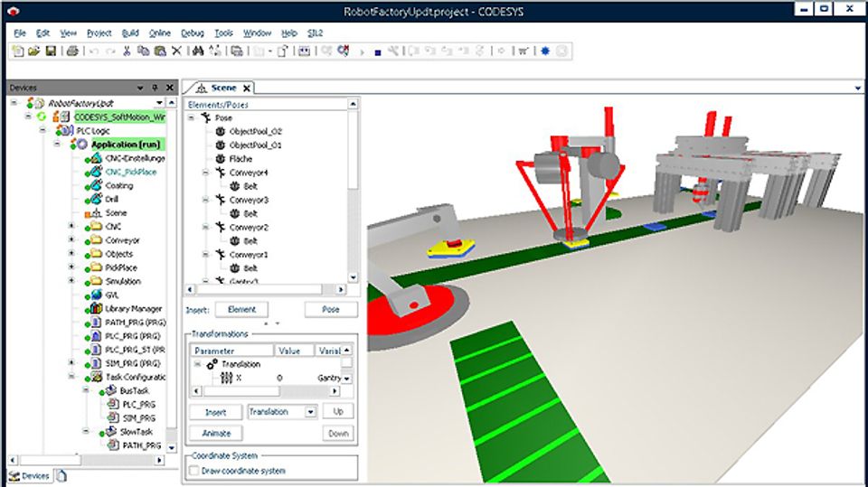Open Library Manager in device tree
868x487 pixels.
[134, 309]
